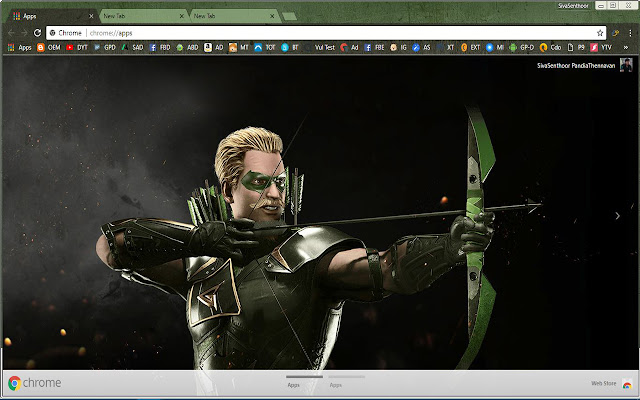
Task: Click the chrome logo in the bottom bar
Action: 35,383
